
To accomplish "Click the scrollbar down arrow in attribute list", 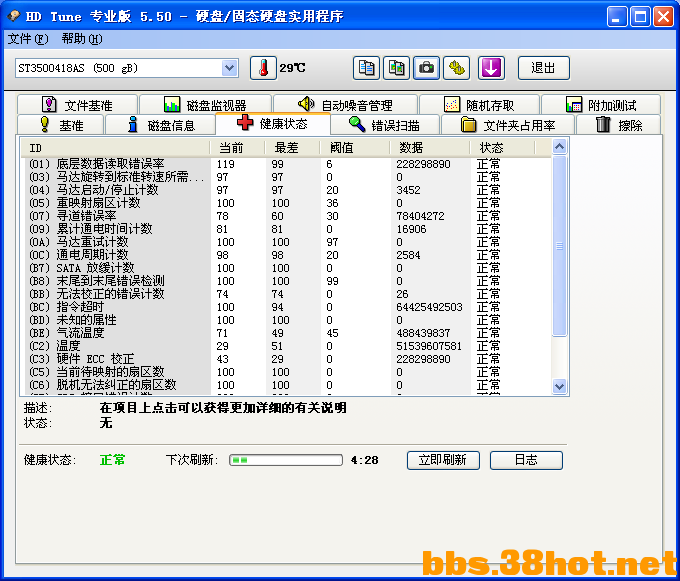I will (x=559, y=386).
